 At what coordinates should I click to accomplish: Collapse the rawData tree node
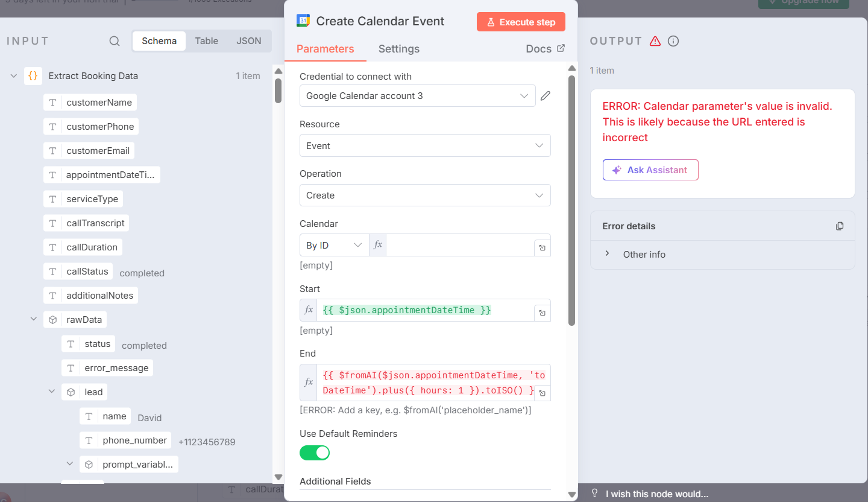point(34,319)
